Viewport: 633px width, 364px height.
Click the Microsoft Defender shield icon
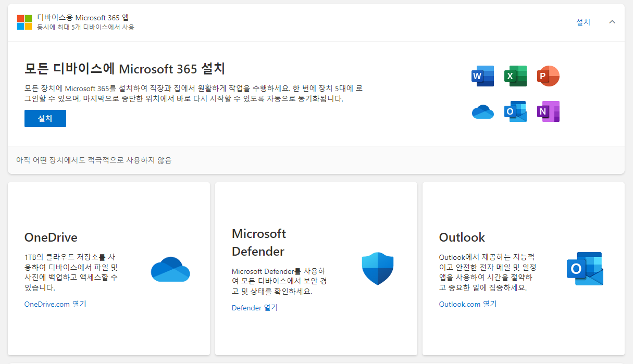378,268
